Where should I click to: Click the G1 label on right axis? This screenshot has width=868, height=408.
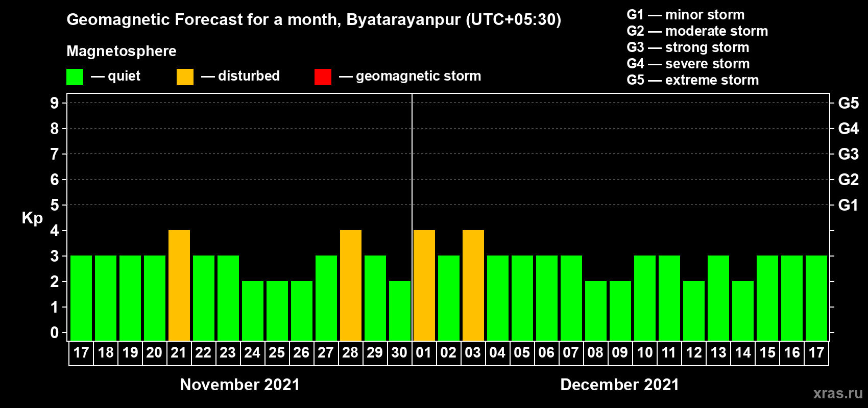(x=849, y=205)
